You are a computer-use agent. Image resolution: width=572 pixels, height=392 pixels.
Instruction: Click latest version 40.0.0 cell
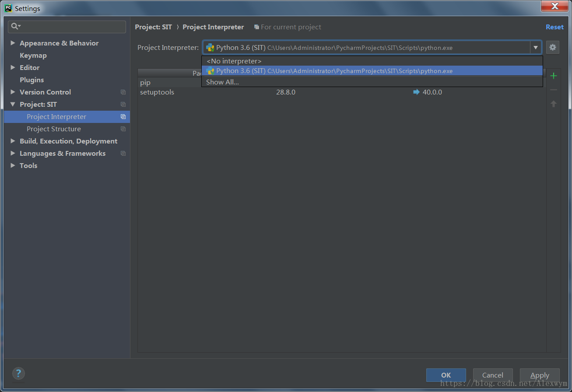pyautogui.click(x=432, y=92)
